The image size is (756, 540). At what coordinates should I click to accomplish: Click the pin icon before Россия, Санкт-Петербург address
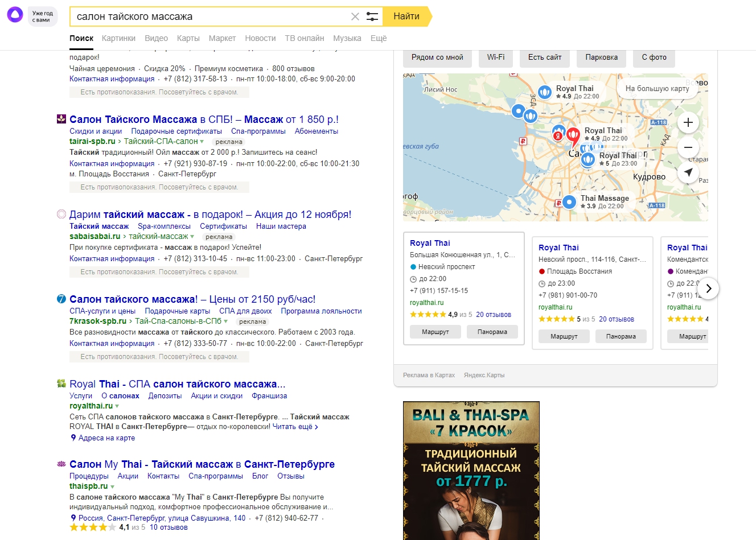(73, 518)
